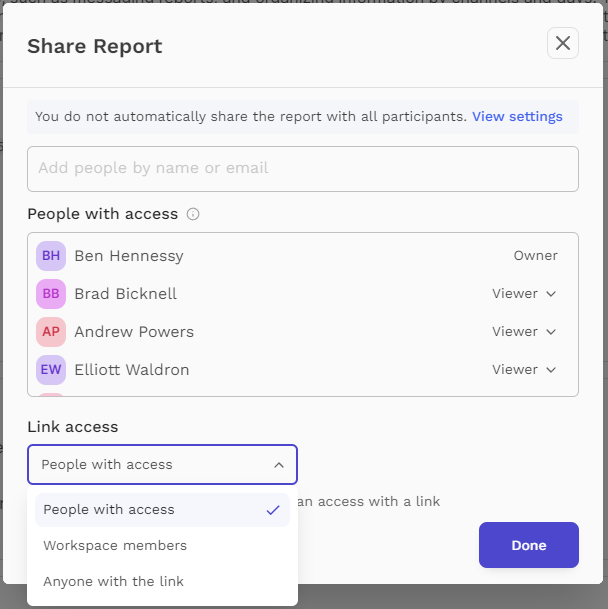Image resolution: width=608 pixels, height=609 pixels.
Task: Choose Anyone with the link option
Action: (x=162, y=581)
